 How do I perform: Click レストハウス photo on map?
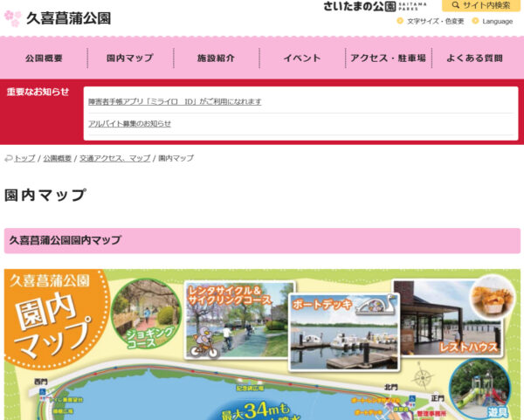[x=450, y=318]
